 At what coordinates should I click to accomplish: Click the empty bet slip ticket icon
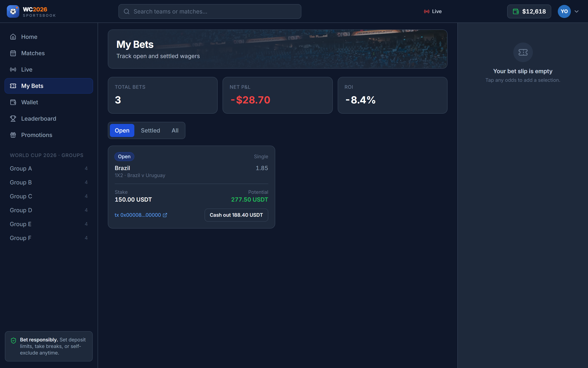[523, 52]
